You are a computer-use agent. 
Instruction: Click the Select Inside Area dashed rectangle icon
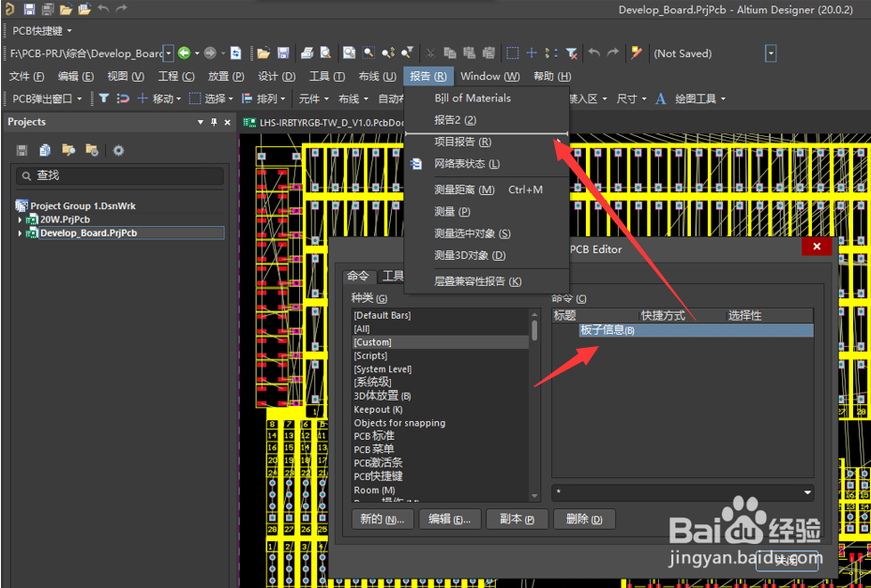pyautogui.click(x=512, y=53)
